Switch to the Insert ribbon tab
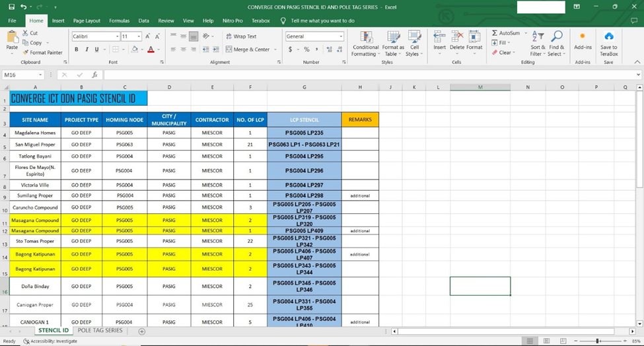 58,20
